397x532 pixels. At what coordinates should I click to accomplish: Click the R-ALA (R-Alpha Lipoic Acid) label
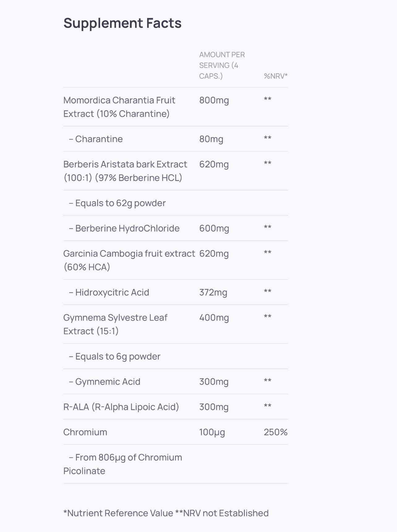(121, 407)
